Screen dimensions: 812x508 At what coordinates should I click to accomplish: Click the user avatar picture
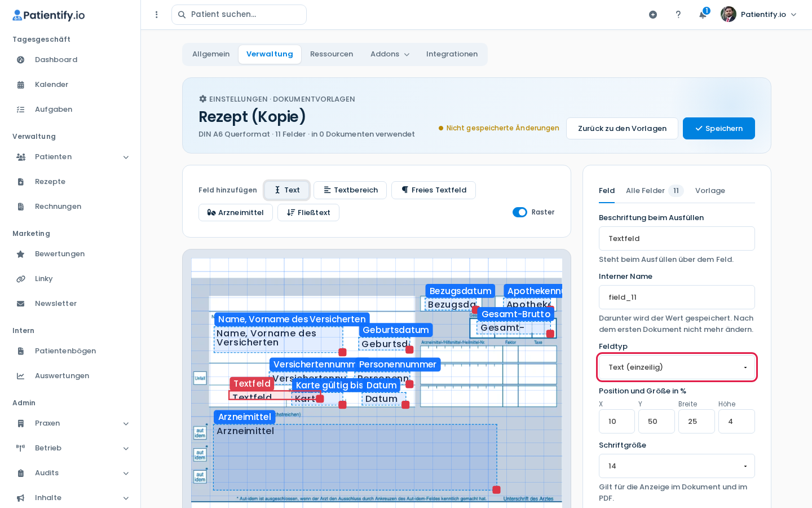[729, 15]
